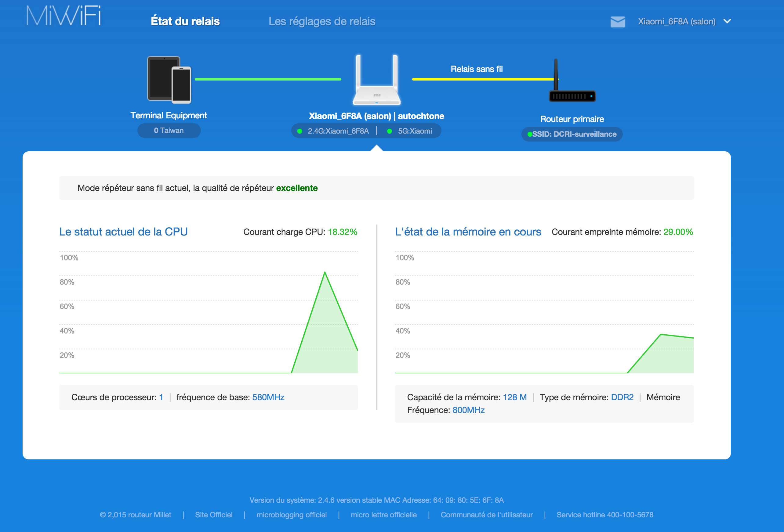This screenshot has height=532, width=784.
Task: Open the Xiaomi_6F8A (salon) account menu
Action: pos(677,22)
